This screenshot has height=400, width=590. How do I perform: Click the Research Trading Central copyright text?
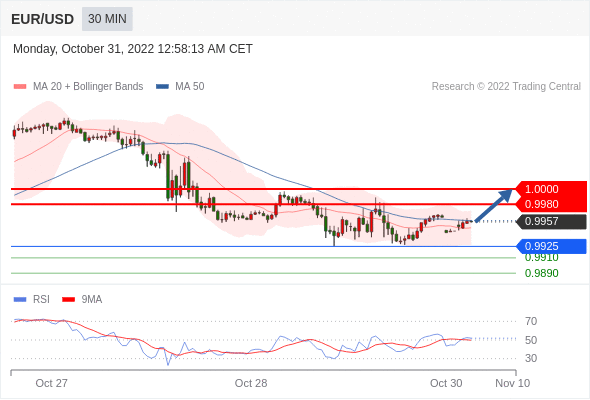coord(506,87)
